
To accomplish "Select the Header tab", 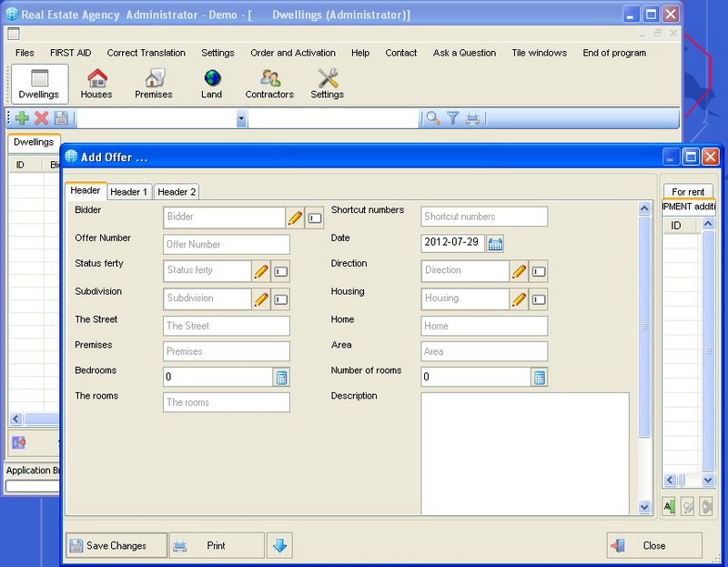I will [x=86, y=190].
